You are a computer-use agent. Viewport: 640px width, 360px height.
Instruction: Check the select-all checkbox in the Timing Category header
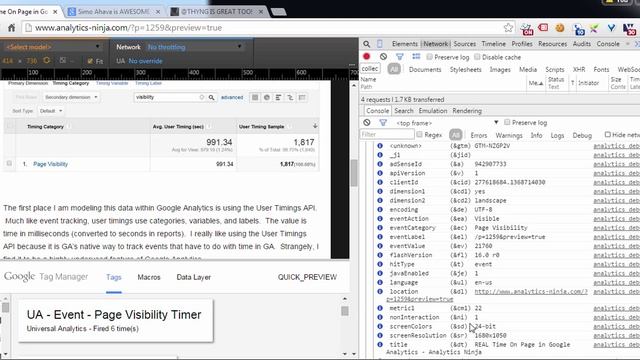tap(9, 127)
